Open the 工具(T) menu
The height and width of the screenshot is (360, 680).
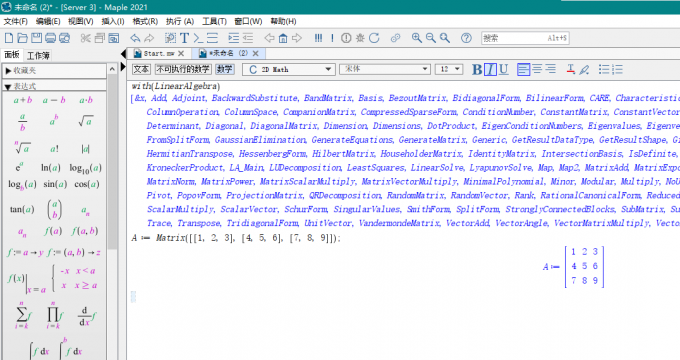pos(214,21)
